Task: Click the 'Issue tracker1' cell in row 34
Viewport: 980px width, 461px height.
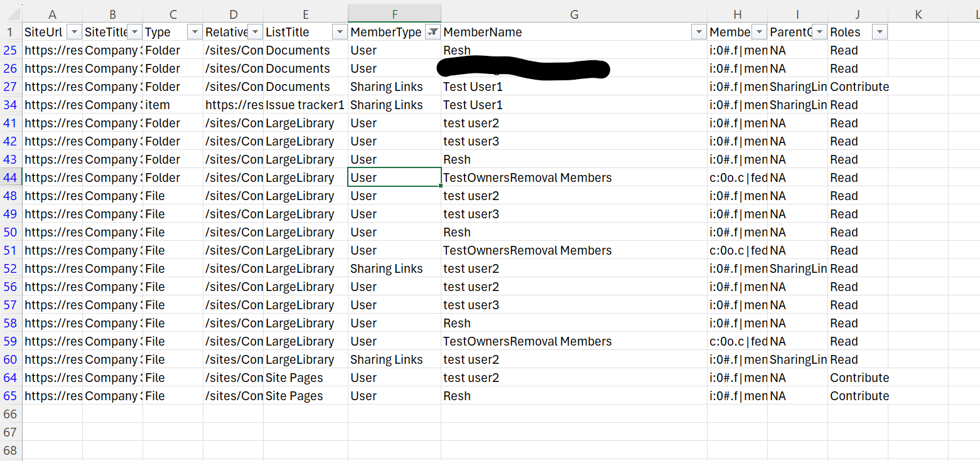Action: (x=306, y=105)
